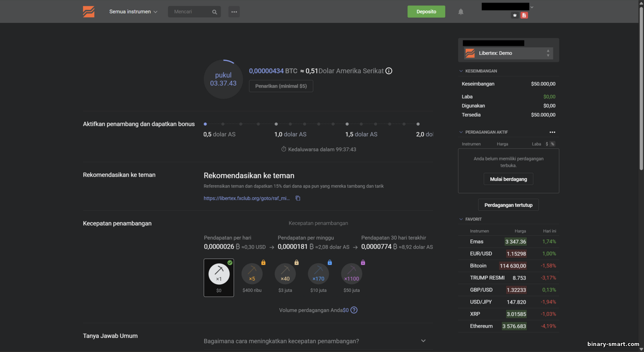Click the Mulai berdagang button
644x352 pixels.
coord(508,179)
